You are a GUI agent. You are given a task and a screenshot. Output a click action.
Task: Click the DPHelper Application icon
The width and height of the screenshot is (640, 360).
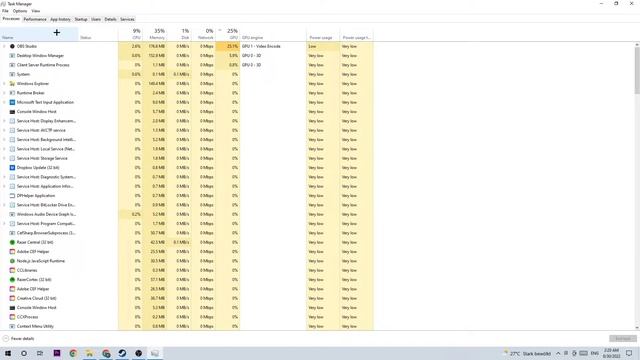click(12, 196)
